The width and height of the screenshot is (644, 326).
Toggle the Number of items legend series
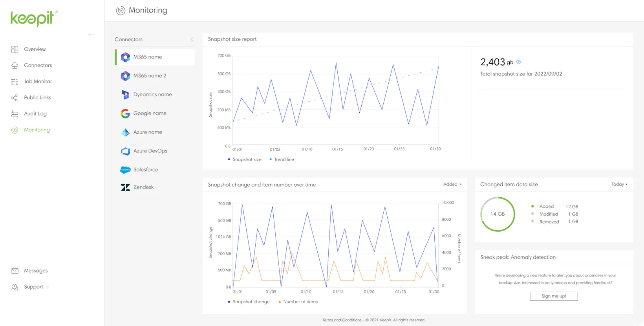298,302
